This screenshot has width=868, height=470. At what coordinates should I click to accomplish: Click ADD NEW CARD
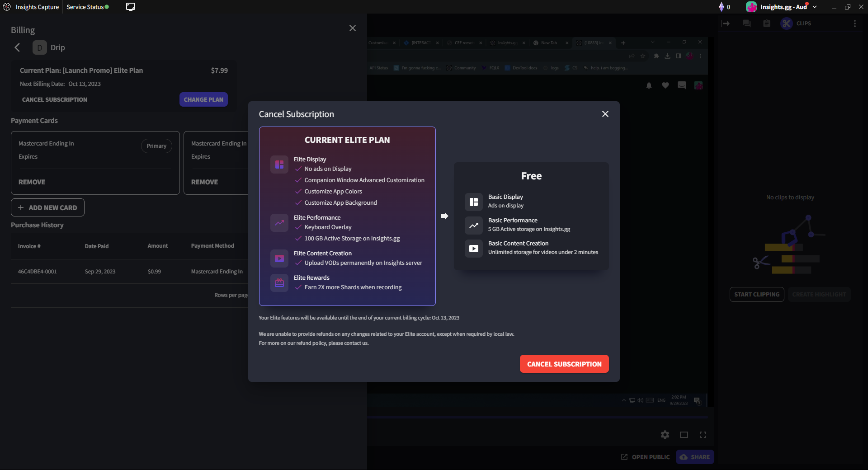tap(47, 207)
